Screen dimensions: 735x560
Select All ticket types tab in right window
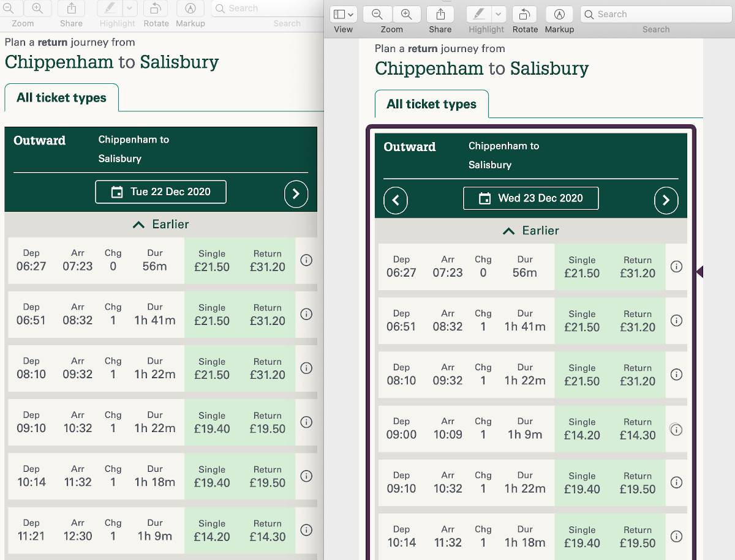tap(431, 105)
